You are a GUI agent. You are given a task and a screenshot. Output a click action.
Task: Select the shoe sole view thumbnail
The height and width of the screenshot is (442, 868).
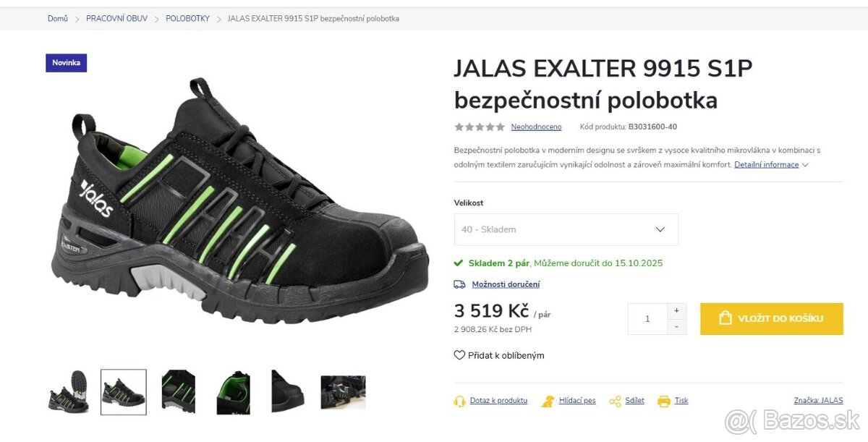tap(69, 392)
